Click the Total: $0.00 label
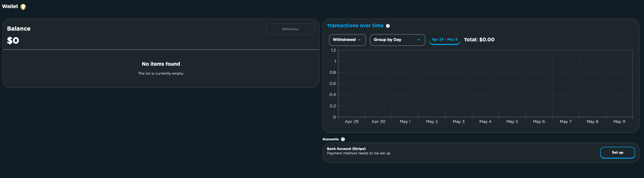 click(479, 40)
